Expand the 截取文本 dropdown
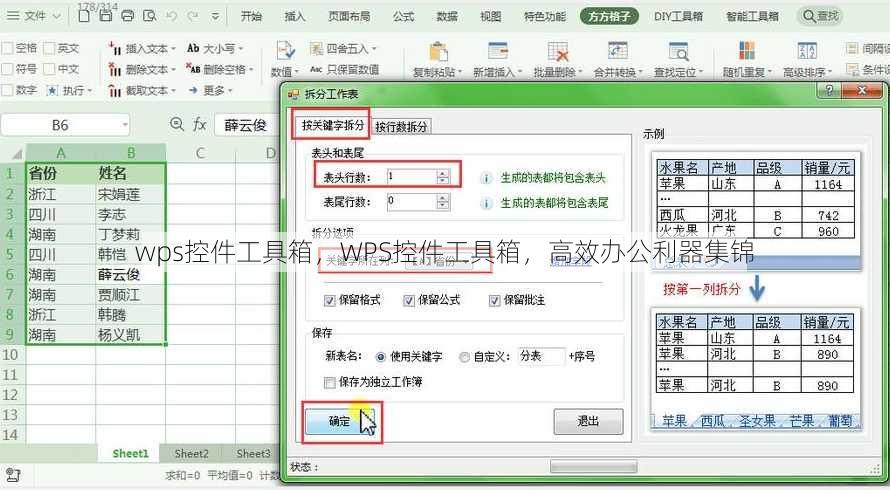Image resolution: width=890 pixels, height=490 pixels. pos(174,91)
